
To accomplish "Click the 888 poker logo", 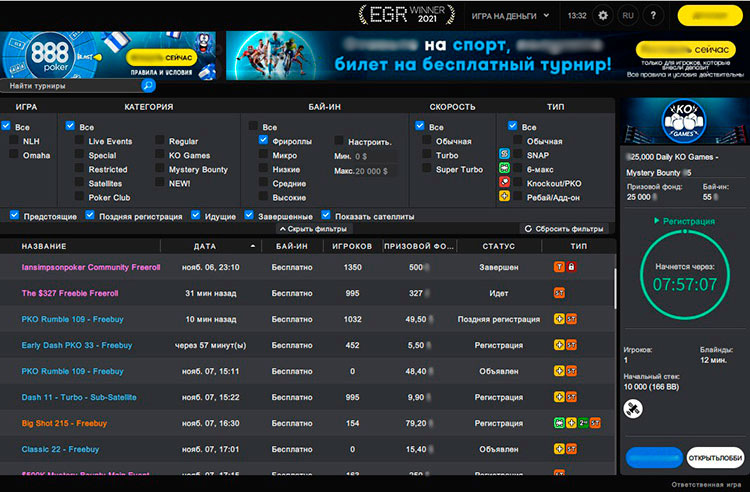I will coord(50,55).
